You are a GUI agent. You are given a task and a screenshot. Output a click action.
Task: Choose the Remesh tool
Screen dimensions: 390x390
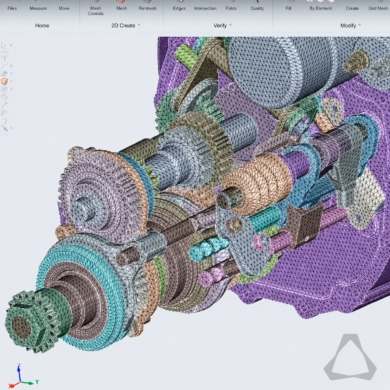147,6
